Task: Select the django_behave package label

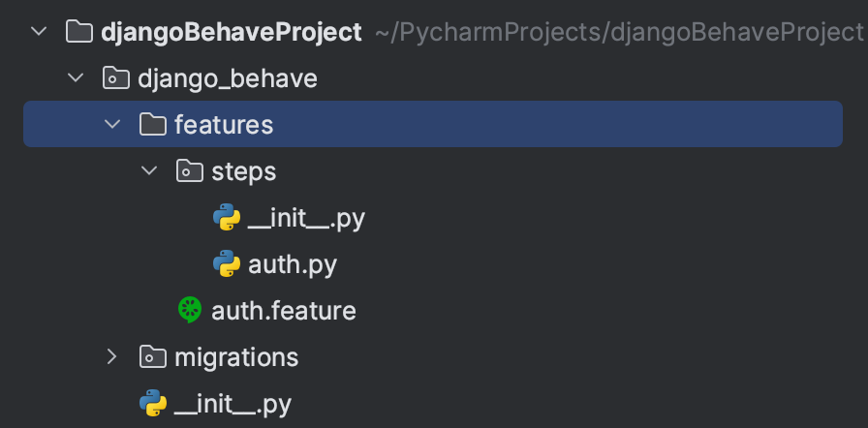Action: (x=228, y=79)
